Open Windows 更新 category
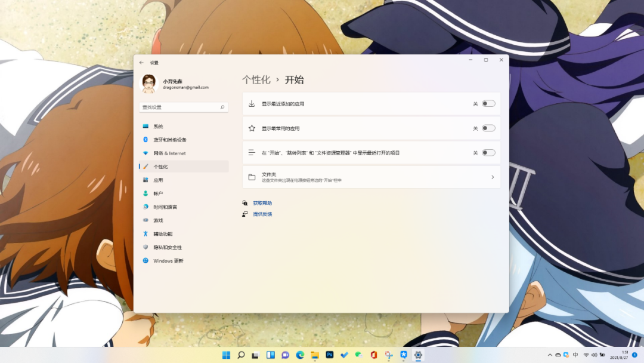This screenshot has width=644, height=363. [184, 261]
